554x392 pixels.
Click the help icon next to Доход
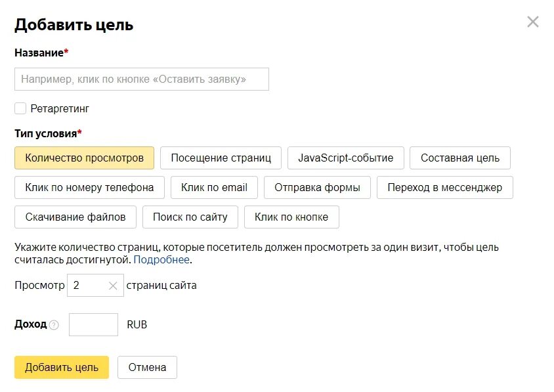(54, 325)
